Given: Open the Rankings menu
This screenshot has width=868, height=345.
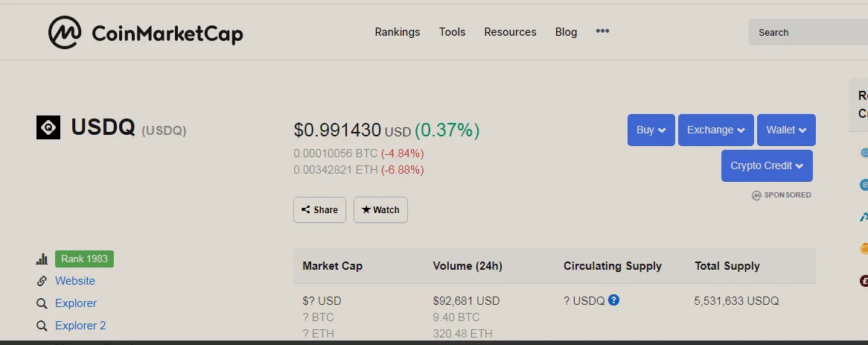Looking at the screenshot, I should point(398,32).
